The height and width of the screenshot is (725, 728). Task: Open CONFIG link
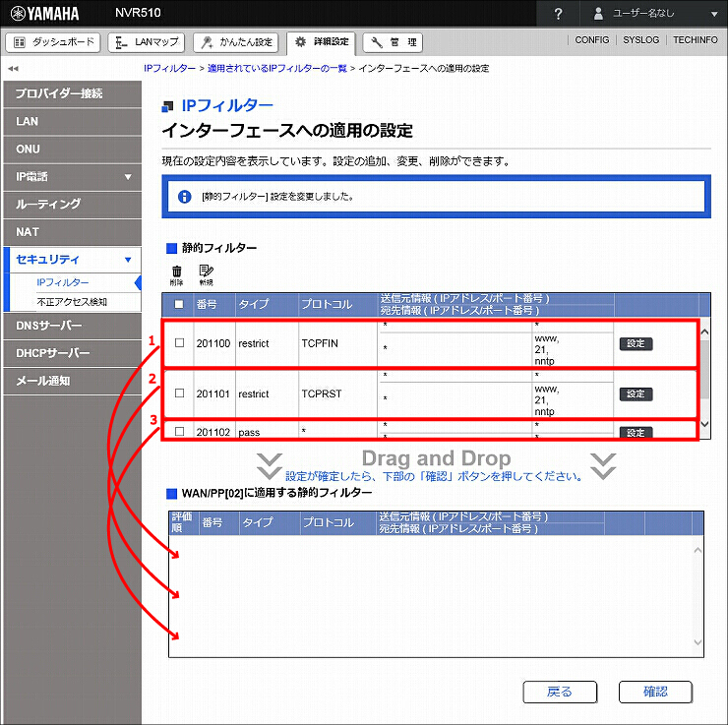(x=592, y=40)
